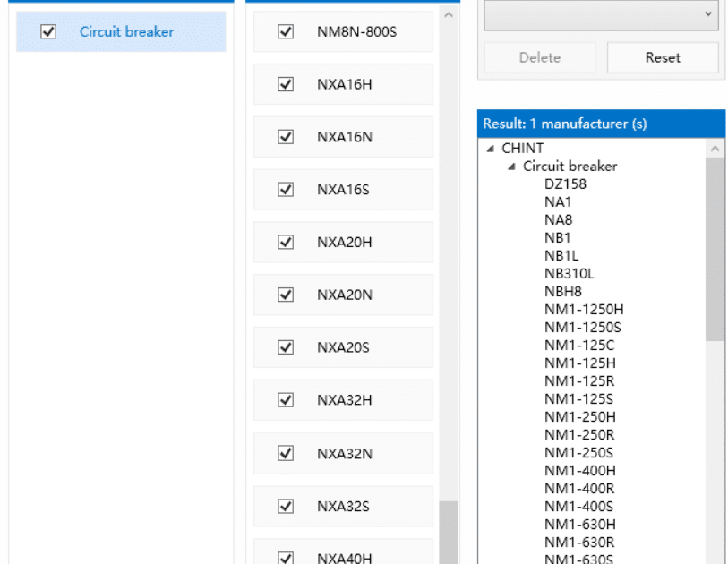The width and height of the screenshot is (728, 564).
Task: Open the combo box above Delete button
Action: (601, 15)
